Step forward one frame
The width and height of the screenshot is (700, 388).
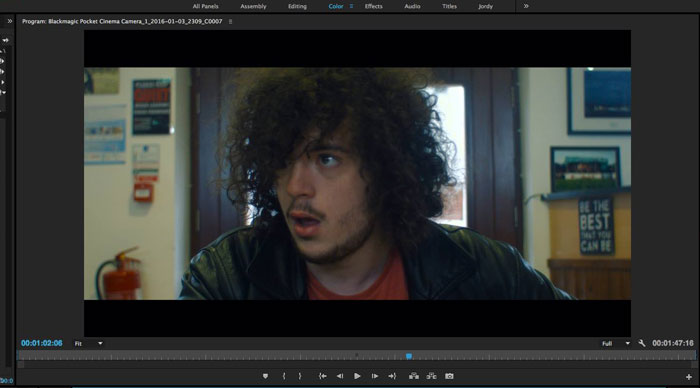(375, 376)
